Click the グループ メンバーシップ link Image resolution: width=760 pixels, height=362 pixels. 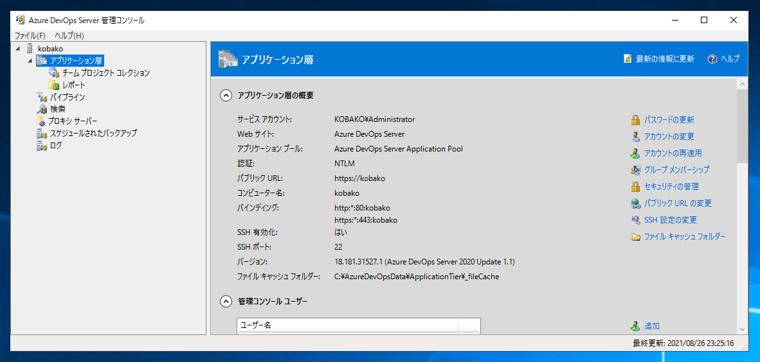coord(677,170)
